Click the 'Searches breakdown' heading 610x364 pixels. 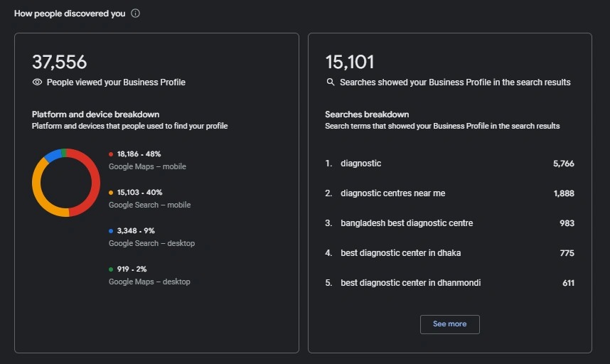click(x=367, y=114)
